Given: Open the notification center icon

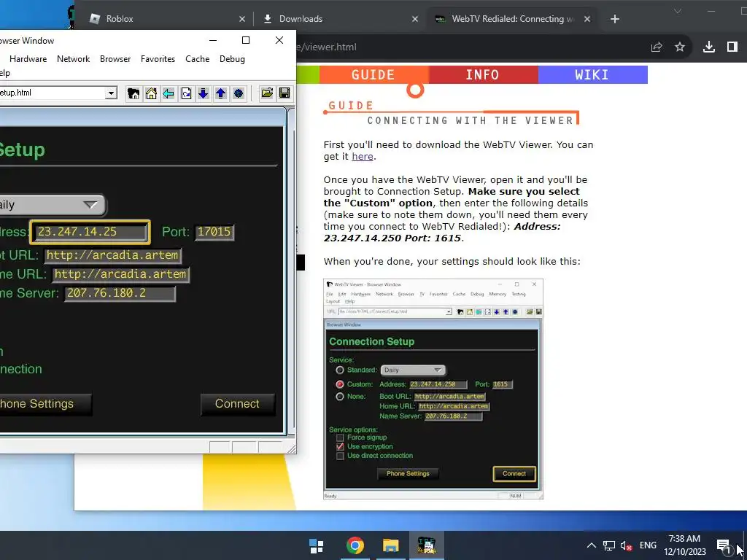Looking at the screenshot, I should 724,545.
